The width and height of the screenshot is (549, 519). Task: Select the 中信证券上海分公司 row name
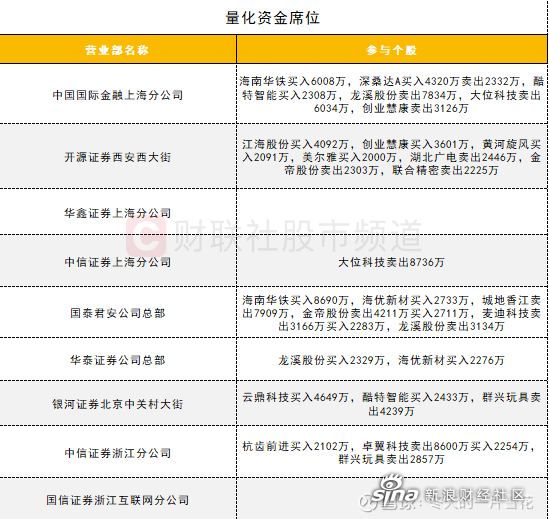tap(118, 262)
